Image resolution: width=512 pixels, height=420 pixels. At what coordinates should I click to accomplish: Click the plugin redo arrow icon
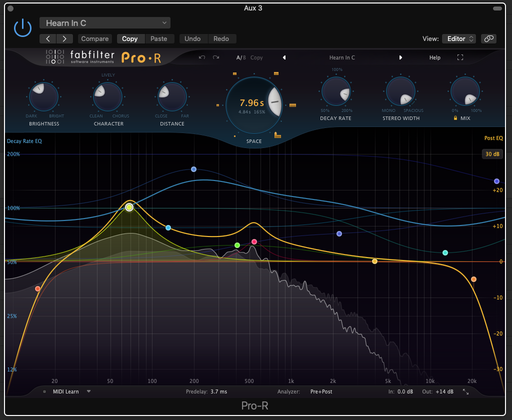(216, 57)
